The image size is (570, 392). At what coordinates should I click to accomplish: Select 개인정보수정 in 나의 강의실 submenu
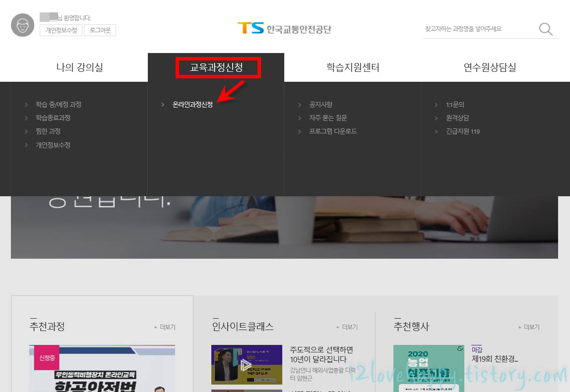pyautogui.click(x=53, y=145)
